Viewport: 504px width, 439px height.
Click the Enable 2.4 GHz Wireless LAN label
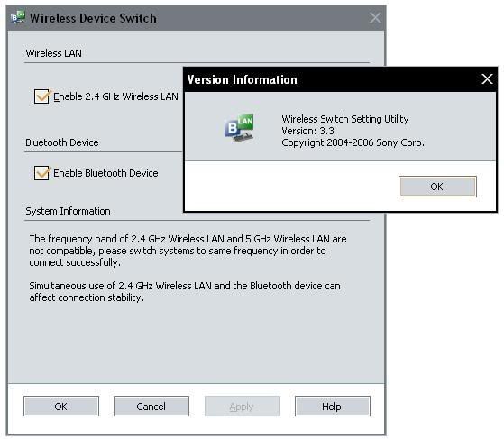(115, 96)
